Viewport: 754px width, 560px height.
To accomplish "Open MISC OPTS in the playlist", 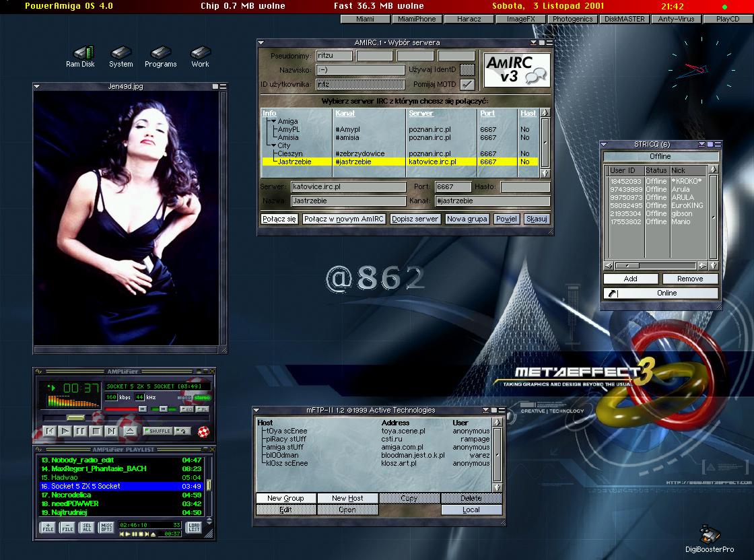I will tap(106, 527).
